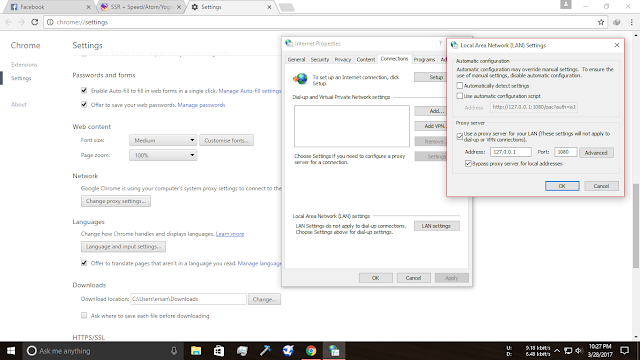
Task: Click OK in Internet Properties dialog
Action: tap(376, 278)
